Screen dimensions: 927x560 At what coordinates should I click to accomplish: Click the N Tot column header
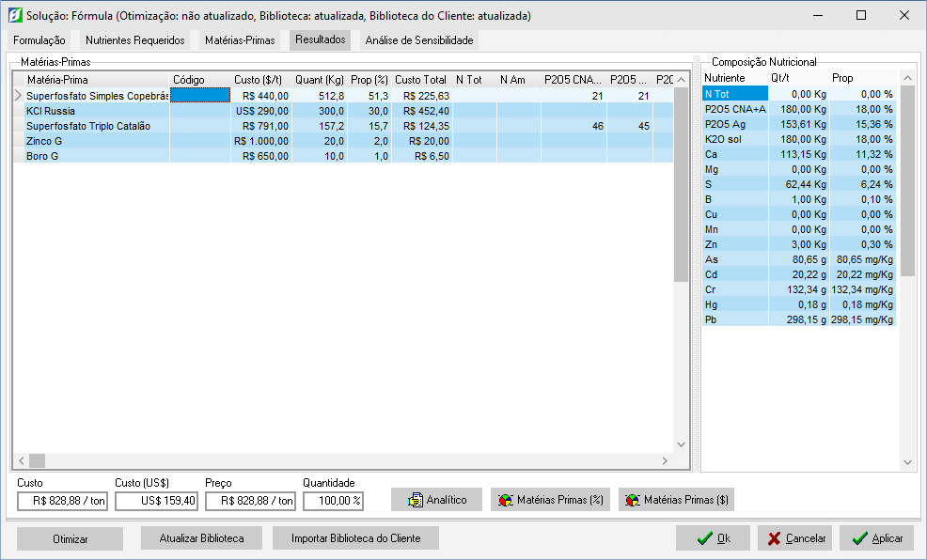click(x=475, y=80)
